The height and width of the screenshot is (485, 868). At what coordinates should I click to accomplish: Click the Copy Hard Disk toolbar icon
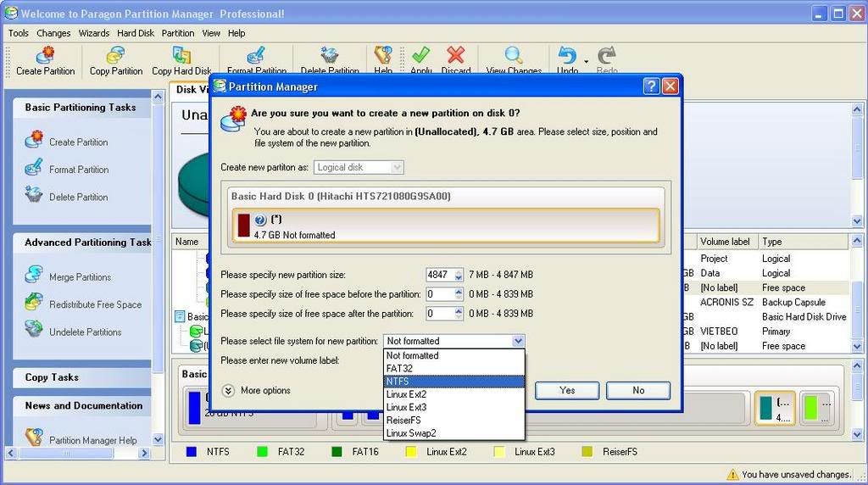181,56
